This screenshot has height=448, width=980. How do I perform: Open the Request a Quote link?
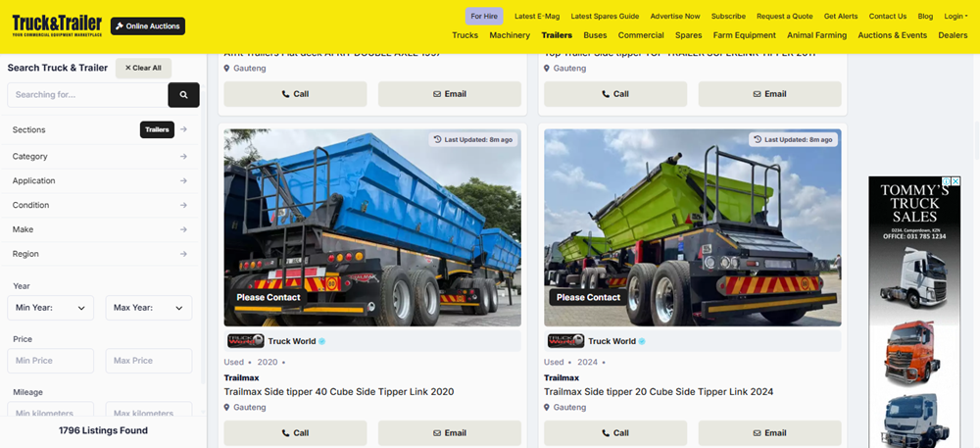click(784, 17)
